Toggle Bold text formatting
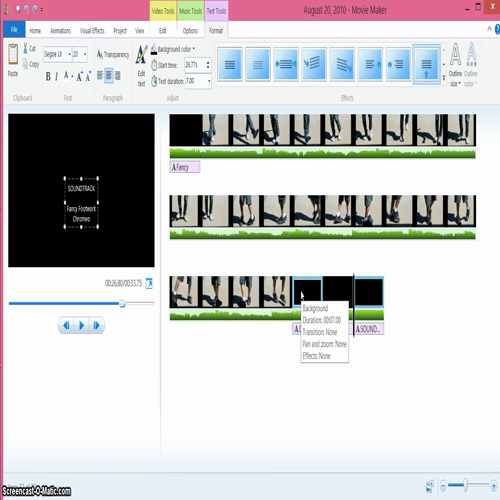The width and height of the screenshot is (500, 500). [48, 77]
